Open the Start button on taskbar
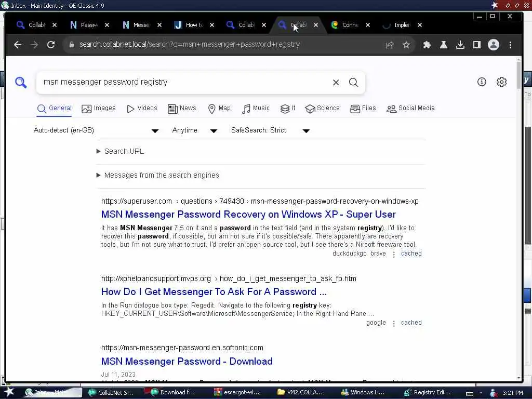The image size is (532, 399). click(9, 392)
